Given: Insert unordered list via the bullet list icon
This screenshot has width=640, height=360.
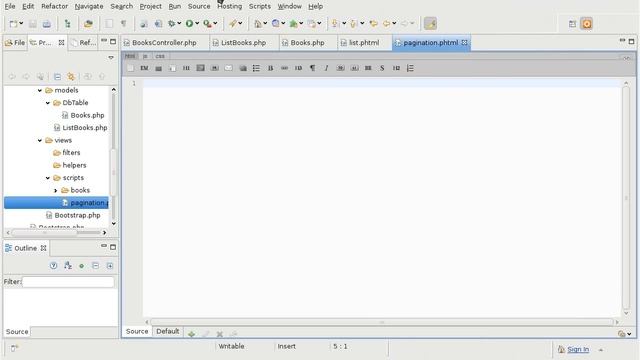Looking at the screenshot, I should pos(256,68).
